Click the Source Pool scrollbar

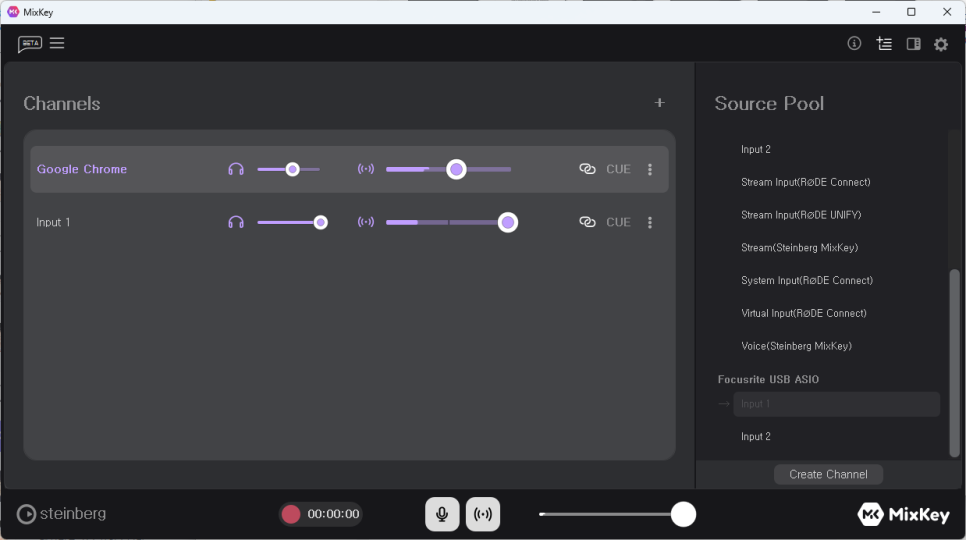[954, 363]
